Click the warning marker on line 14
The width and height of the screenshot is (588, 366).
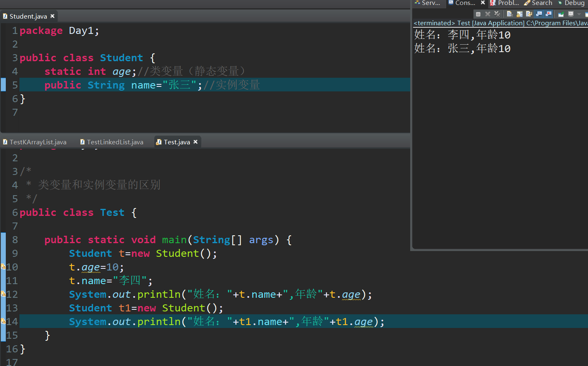point(3,321)
